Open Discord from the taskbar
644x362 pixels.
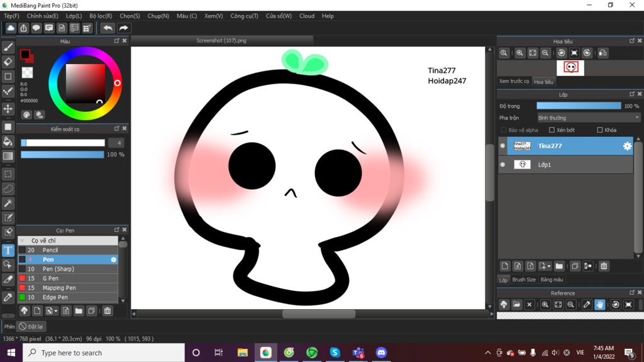pos(380,353)
